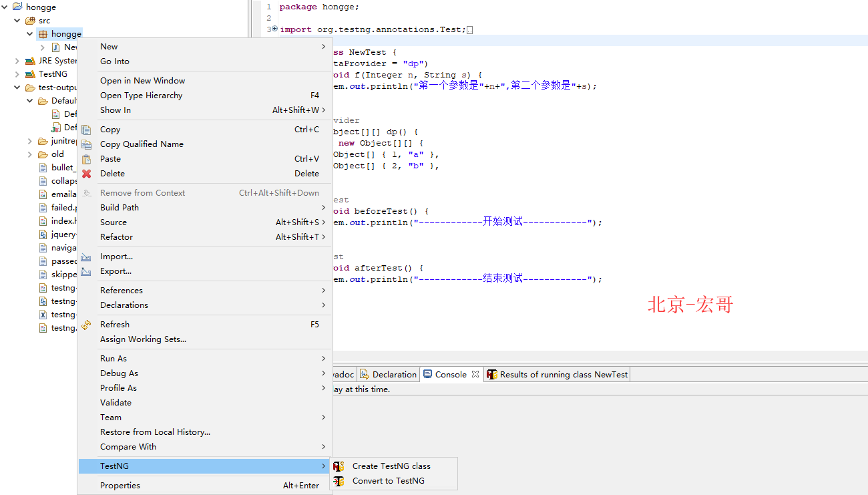868x495 pixels.
Task: Open the Profile As submenu
Action: pyautogui.click(x=204, y=388)
